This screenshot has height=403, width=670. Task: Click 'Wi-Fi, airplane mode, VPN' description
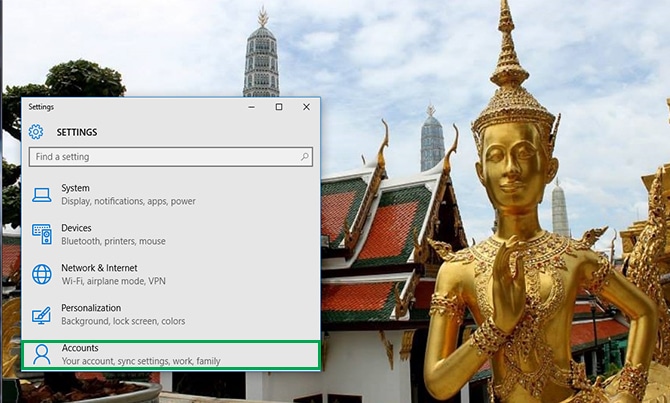pos(113,281)
